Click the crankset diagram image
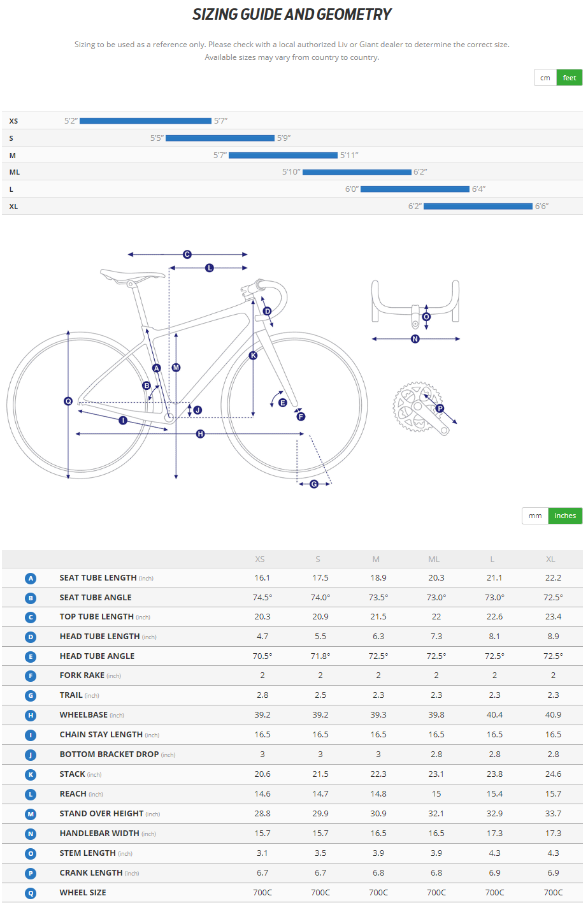Image resolution: width=588 pixels, height=910 pixels. click(420, 409)
